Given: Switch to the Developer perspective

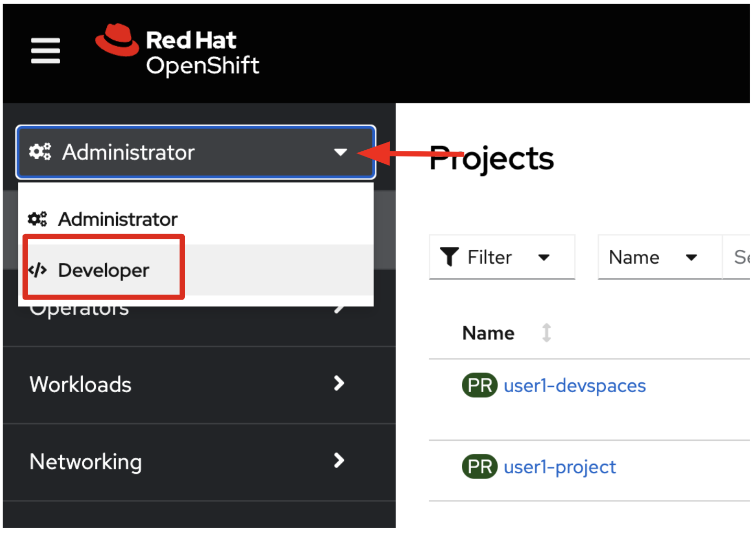Looking at the screenshot, I should (x=196, y=270).
